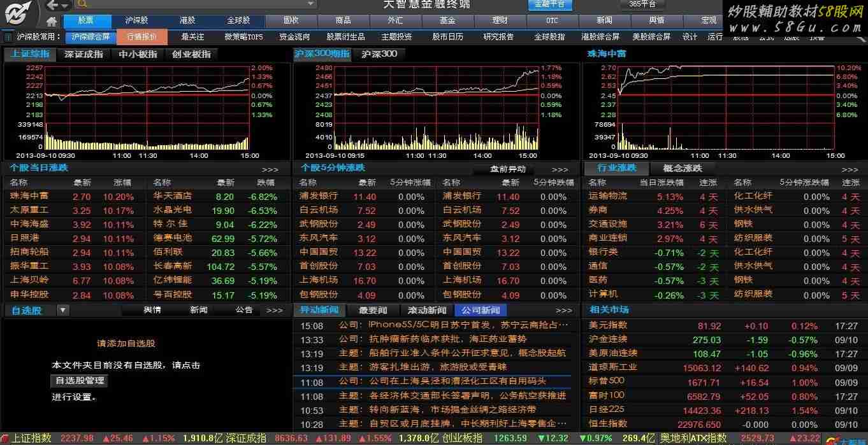Image resolution: width=868 pixels, height=445 pixels.
Task: Click 上证指数 in the bottom ticker
Action: [32, 439]
